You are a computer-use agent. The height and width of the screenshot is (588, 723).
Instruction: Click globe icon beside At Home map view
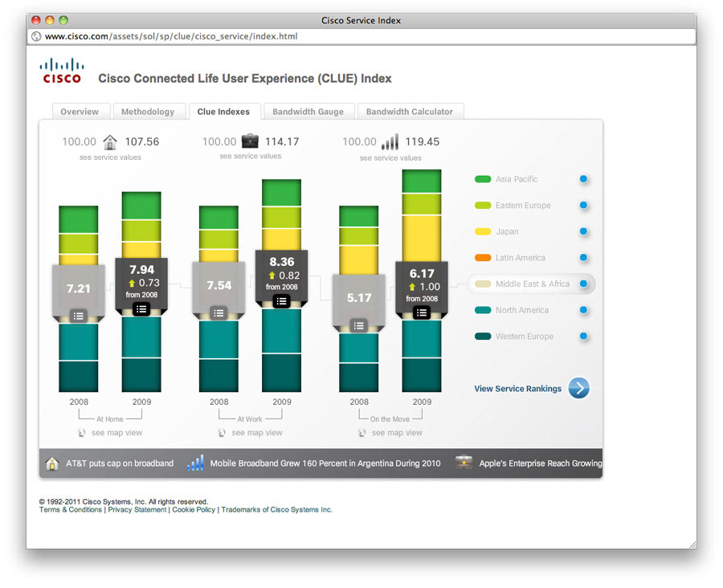pos(82,433)
